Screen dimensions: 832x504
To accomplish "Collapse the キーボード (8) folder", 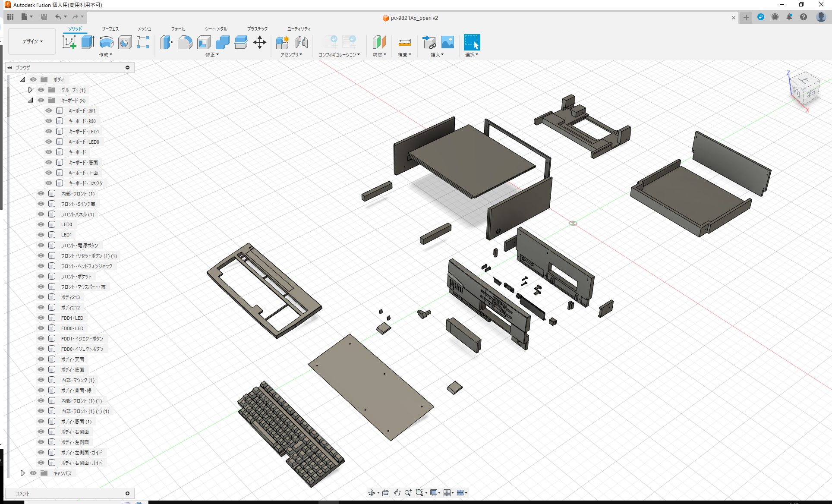I will pyautogui.click(x=30, y=100).
